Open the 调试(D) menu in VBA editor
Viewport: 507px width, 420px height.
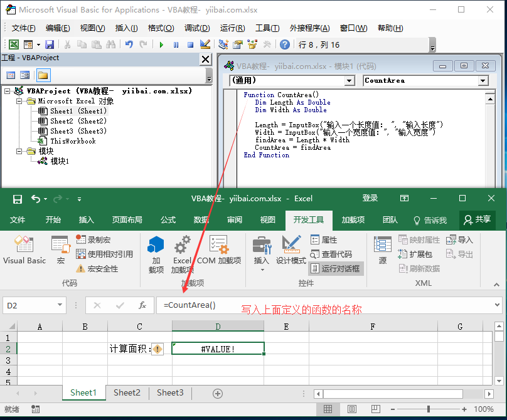click(x=197, y=28)
